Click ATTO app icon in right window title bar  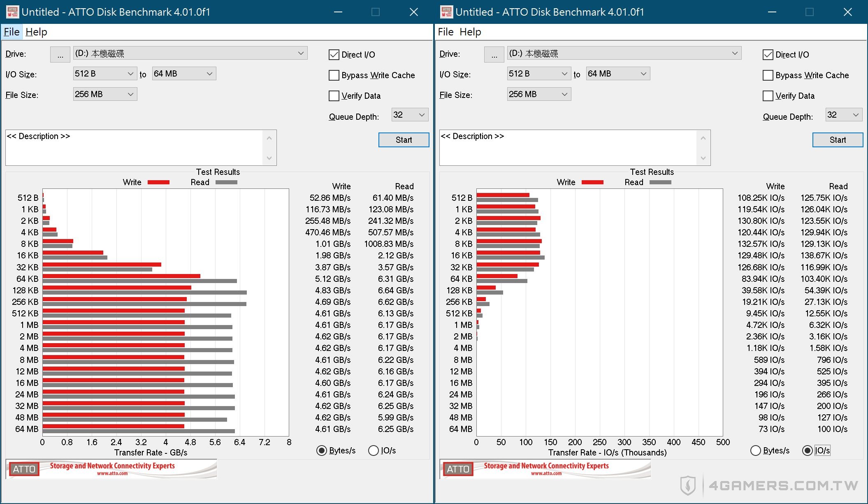[446, 12]
